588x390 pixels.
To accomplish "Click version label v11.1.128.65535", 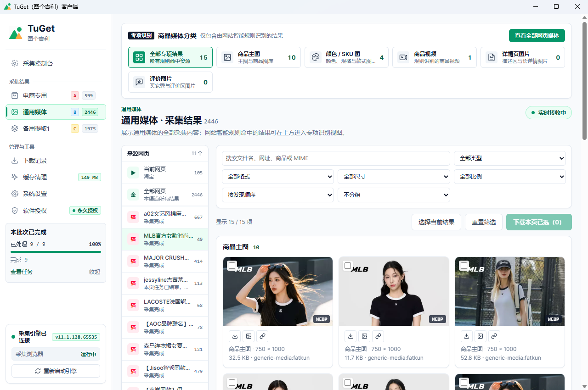I will pyautogui.click(x=76, y=337).
